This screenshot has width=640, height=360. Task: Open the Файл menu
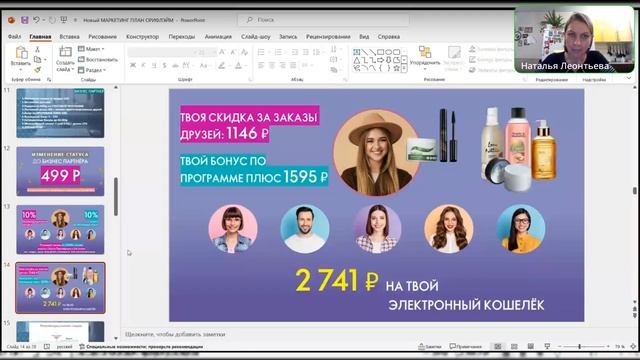pos(14,37)
